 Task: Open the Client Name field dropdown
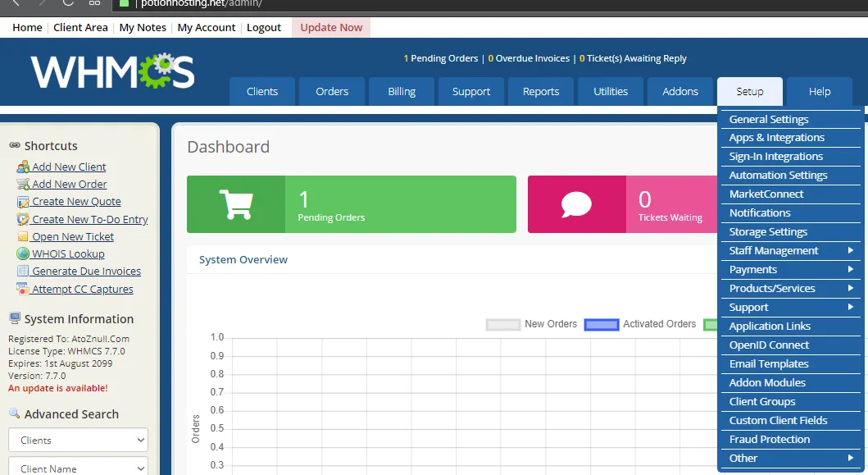[78, 468]
